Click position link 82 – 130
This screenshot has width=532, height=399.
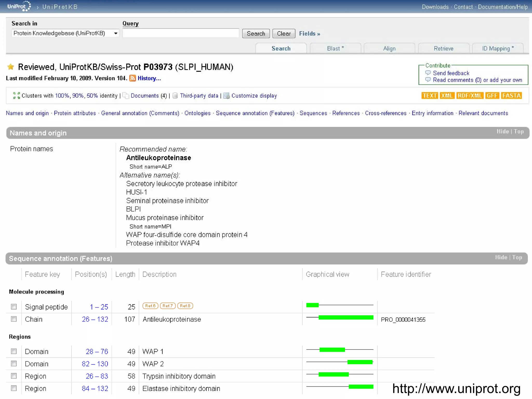pyautogui.click(x=95, y=364)
